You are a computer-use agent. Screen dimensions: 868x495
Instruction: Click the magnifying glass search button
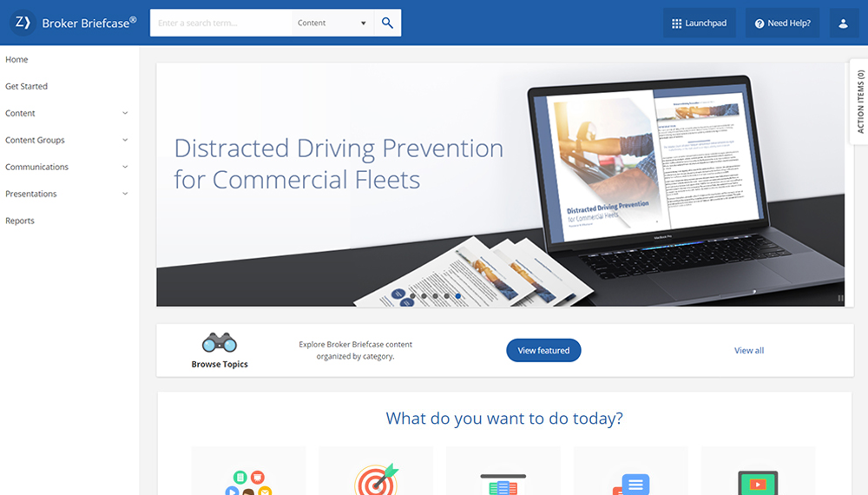click(x=387, y=23)
